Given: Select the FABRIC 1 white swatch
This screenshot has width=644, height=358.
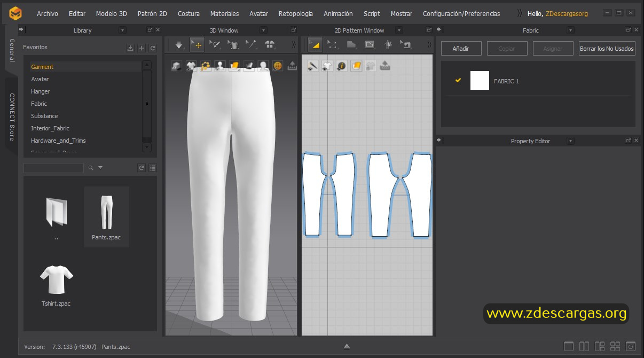Looking at the screenshot, I should click(480, 80).
